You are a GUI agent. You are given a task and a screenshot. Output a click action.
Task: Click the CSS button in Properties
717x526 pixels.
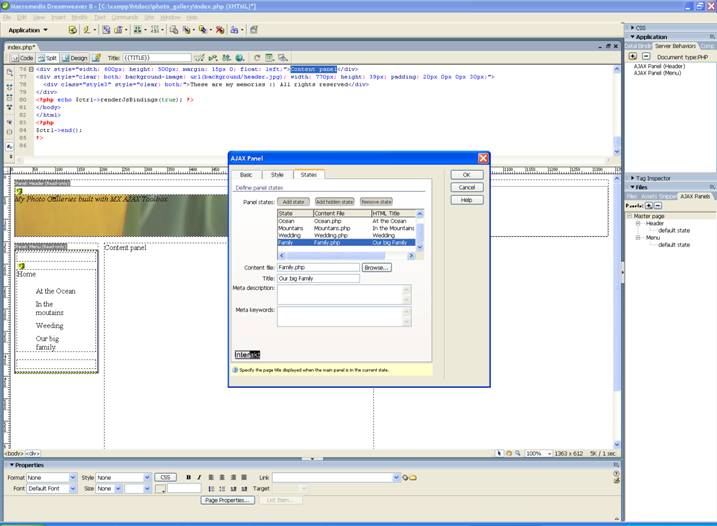coord(165,477)
